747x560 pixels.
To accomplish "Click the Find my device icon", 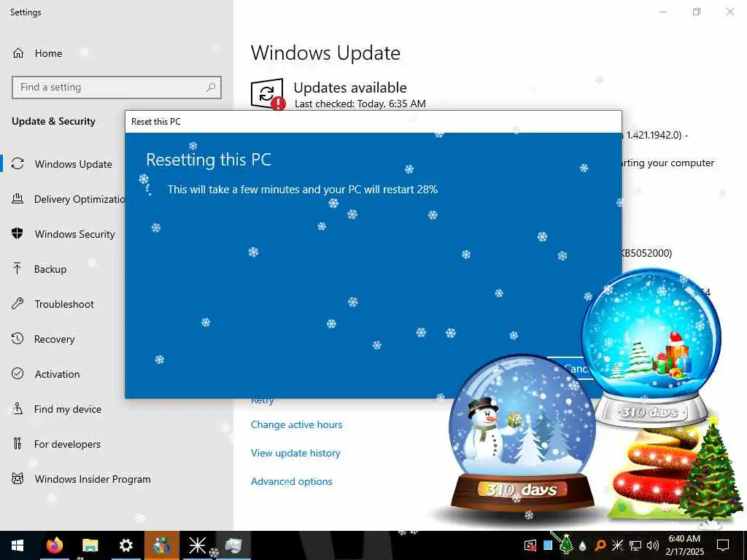I will point(18,409).
